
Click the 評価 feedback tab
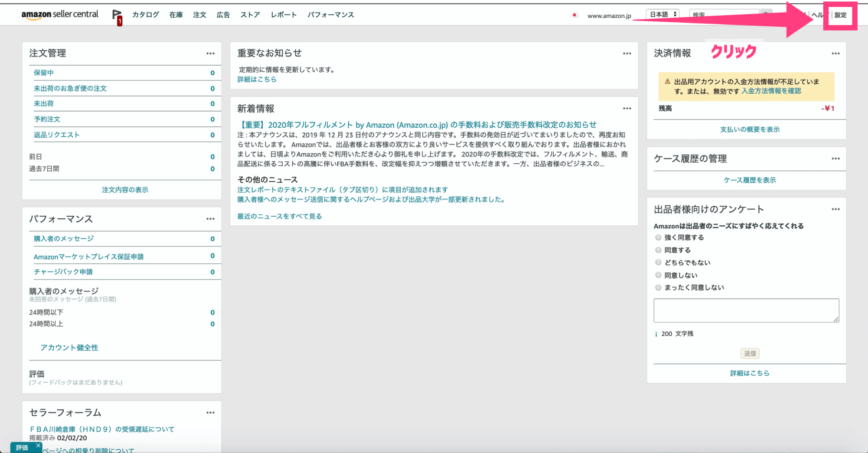(22, 448)
